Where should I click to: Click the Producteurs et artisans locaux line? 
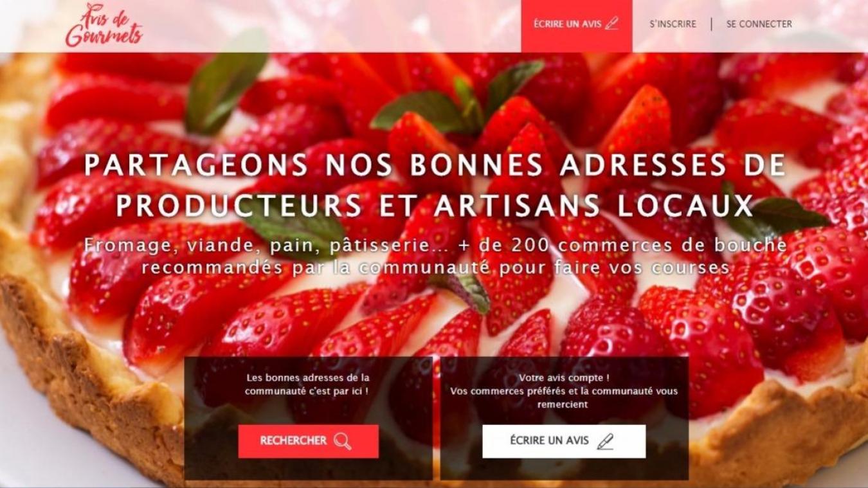[x=435, y=206]
